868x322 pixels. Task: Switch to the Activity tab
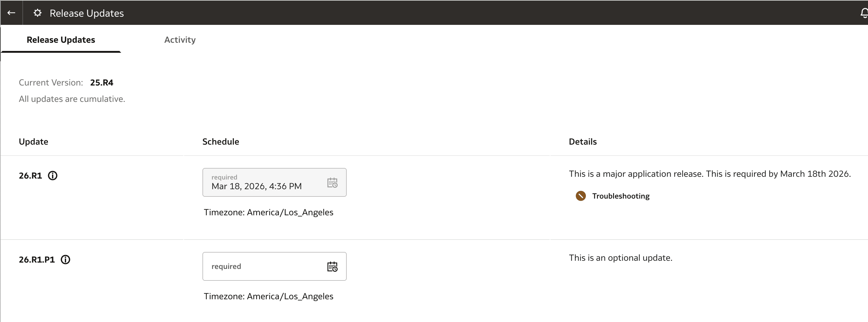[180, 39]
